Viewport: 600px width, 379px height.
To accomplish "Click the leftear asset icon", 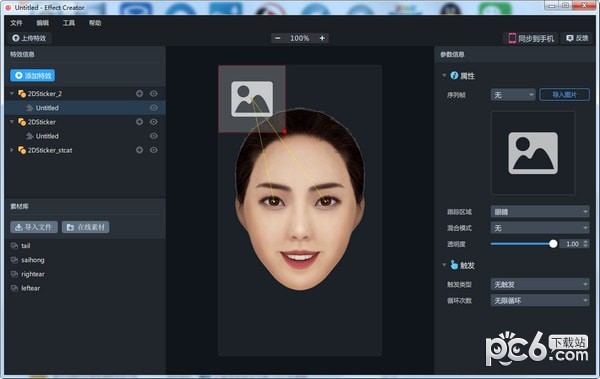I will [14, 288].
